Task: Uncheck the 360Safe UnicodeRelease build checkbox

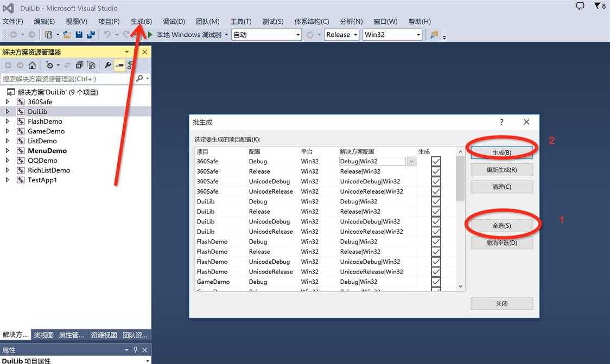Action: point(436,191)
